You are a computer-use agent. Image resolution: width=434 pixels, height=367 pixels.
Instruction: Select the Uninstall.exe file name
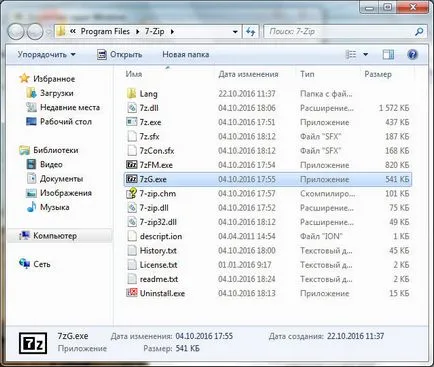click(162, 293)
